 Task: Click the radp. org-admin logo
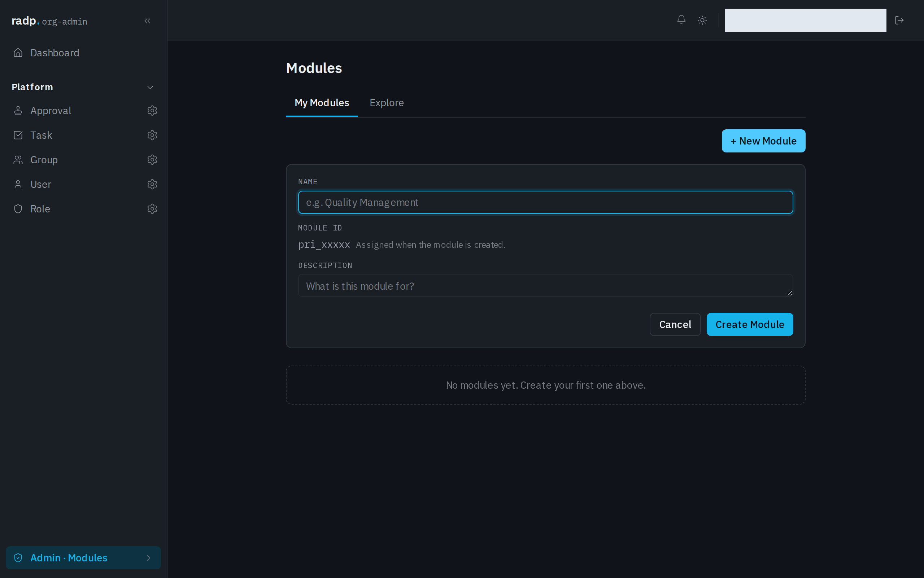point(49,21)
